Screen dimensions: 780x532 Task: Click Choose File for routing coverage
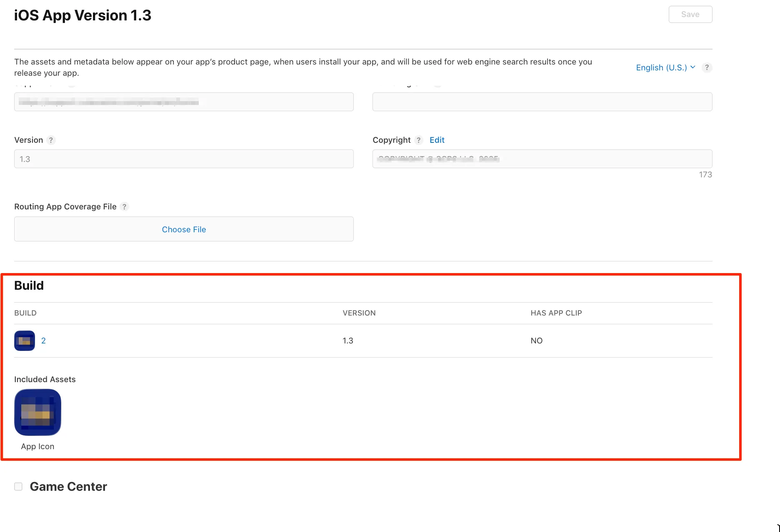184,229
